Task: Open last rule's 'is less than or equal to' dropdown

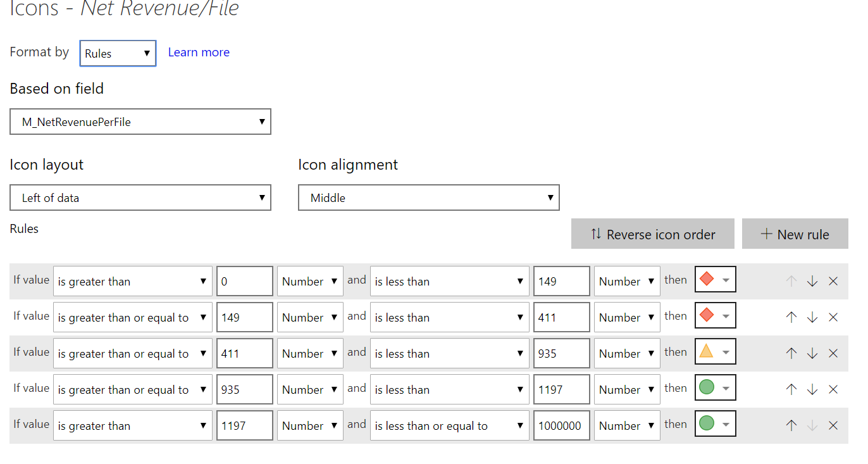Action: coord(450,425)
